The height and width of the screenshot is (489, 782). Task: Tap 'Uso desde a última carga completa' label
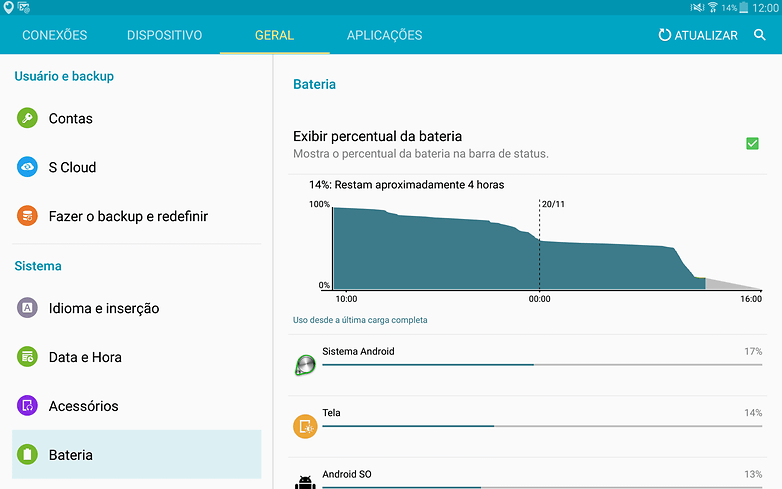pos(360,320)
